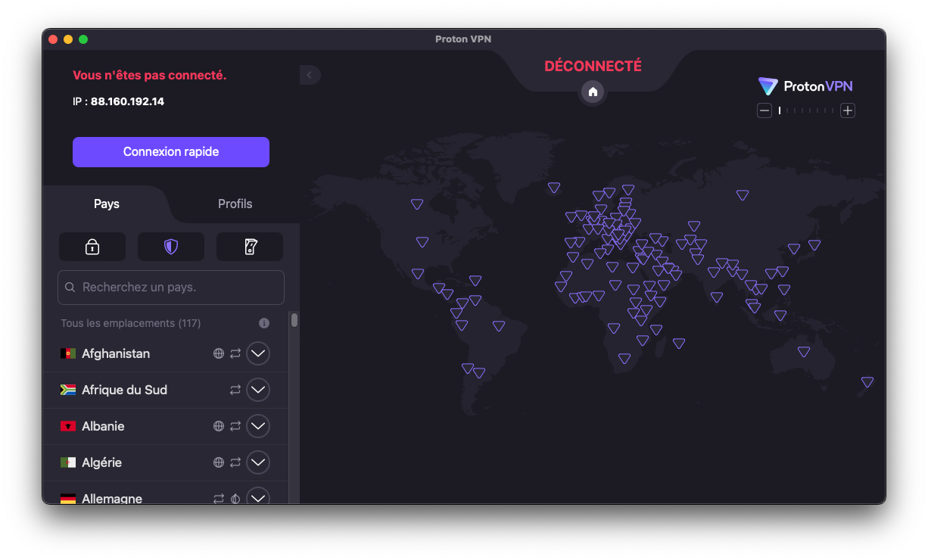Toggle the Kill Switch button
The height and width of the screenshot is (560, 928).
(250, 247)
